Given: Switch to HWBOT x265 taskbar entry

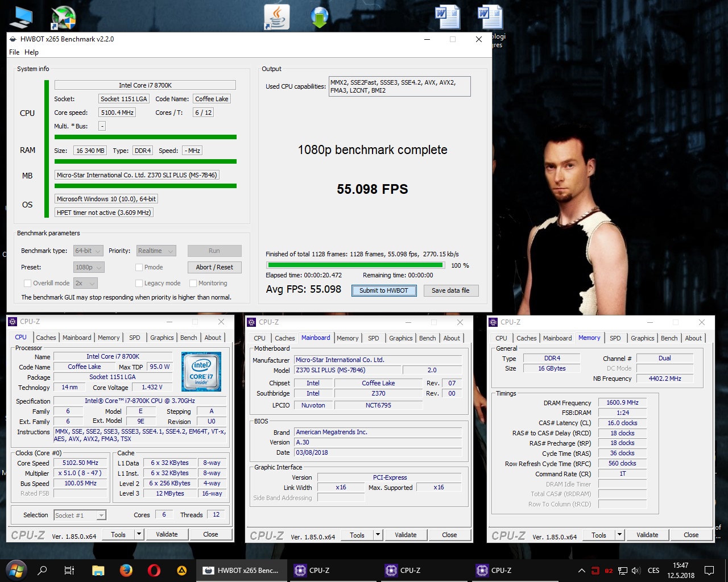Looking at the screenshot, I should click(241, 570).
